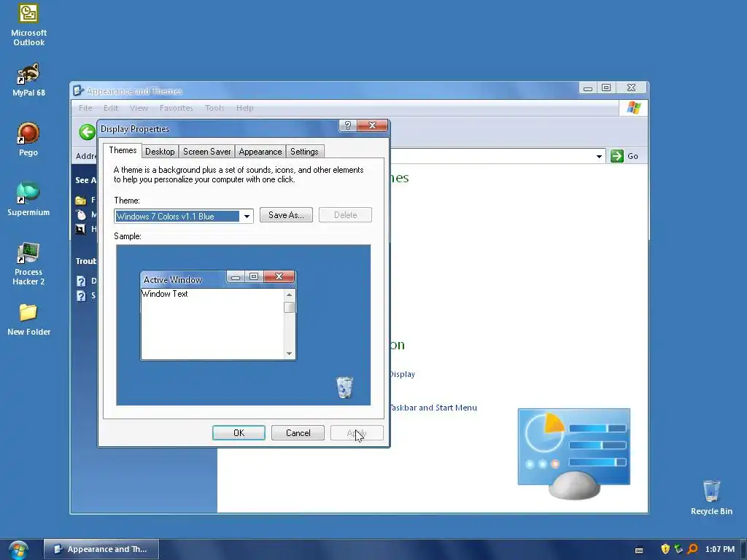This screenshot has width=747, height=560.
Task: Select the MyPal 68 desktop icon
Action: point(28,79)
